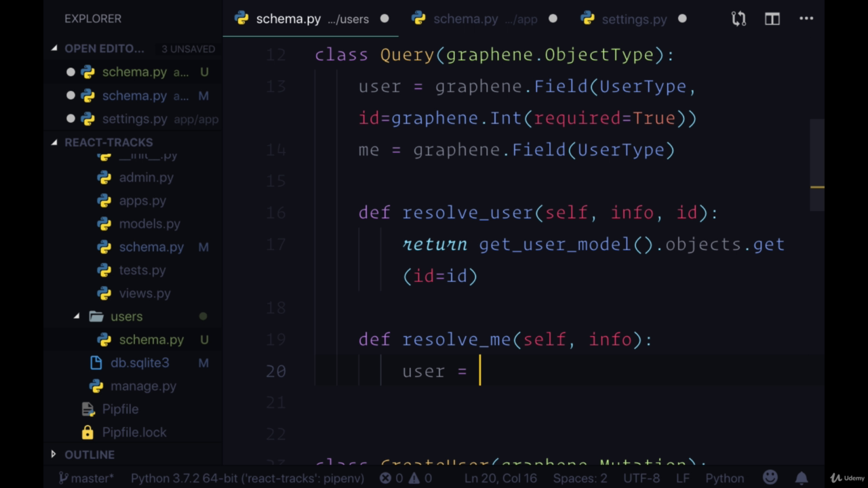The image size is (868, 488).
Task: Split the editor right
Action: pyautogui.click(x=772, y=19)
